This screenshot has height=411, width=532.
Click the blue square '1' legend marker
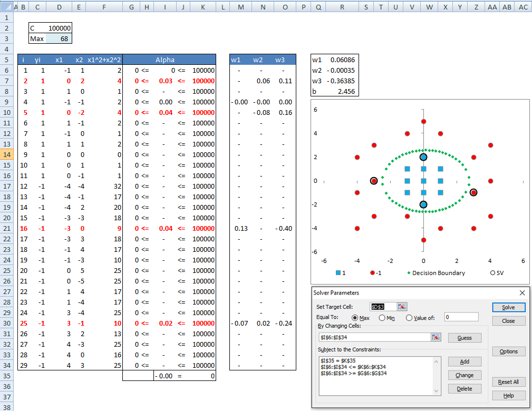pos(337,273)
